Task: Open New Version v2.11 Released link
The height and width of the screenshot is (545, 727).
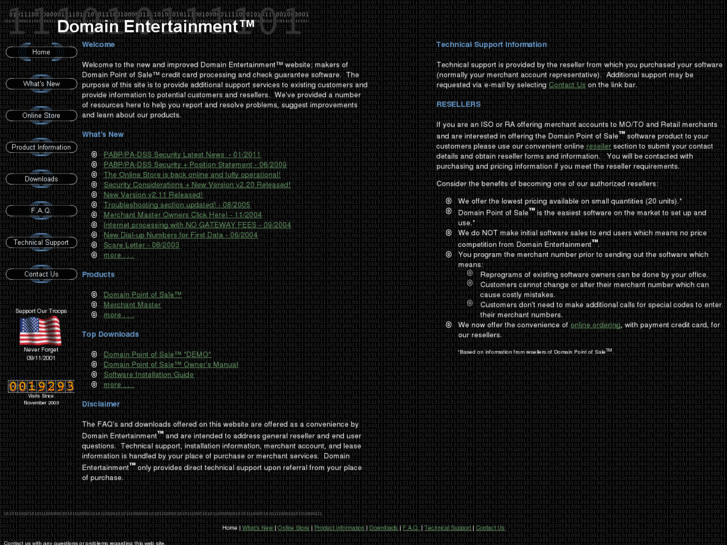Action: [x=153, y=195]
